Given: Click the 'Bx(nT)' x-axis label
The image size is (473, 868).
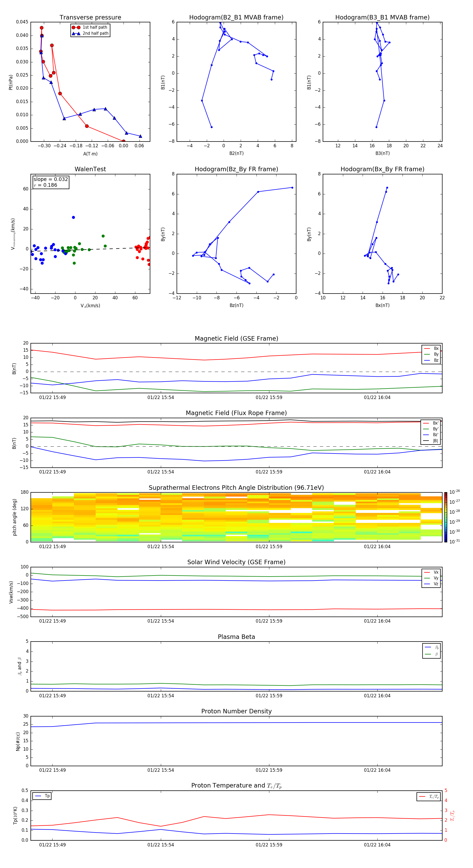Looking at the screenshot, I should (x=382, y=305).
